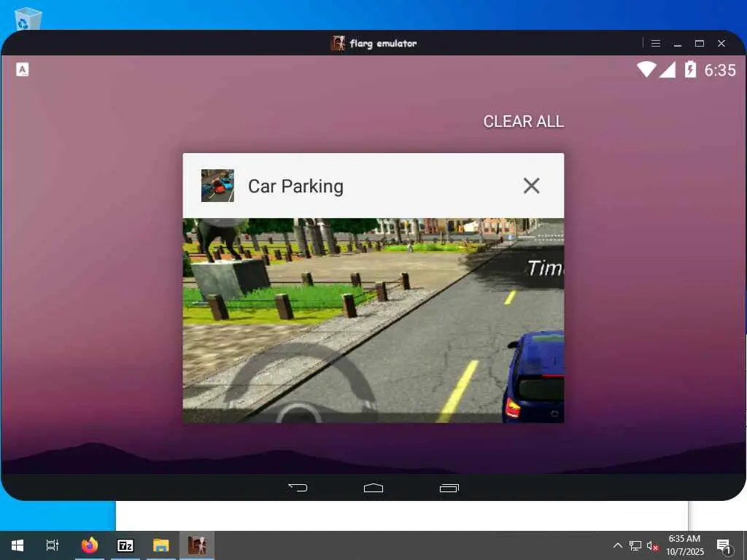Screen dimensions: 747x560
Task: Click the muted volume tray icon
Action: [x=652, y=545]
